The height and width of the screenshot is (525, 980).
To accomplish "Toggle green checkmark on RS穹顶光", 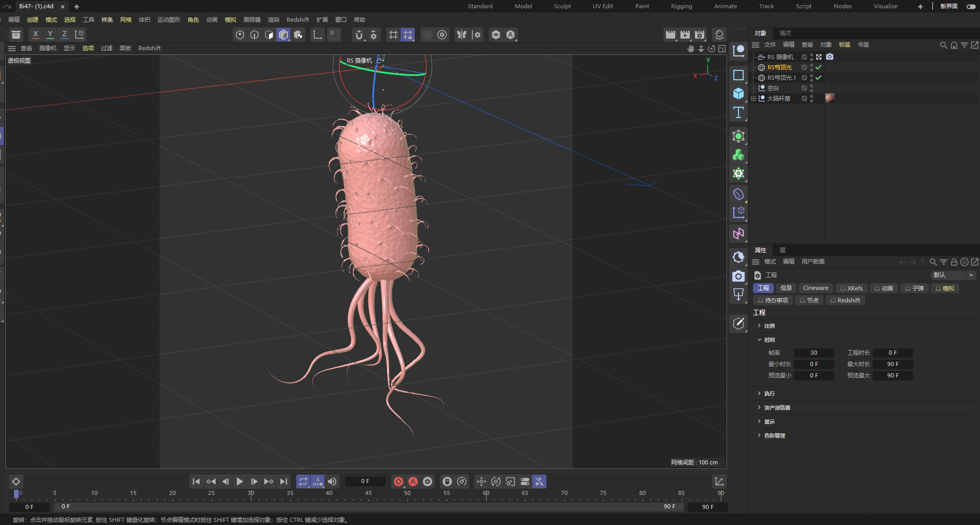I will [x=818, y=67].
